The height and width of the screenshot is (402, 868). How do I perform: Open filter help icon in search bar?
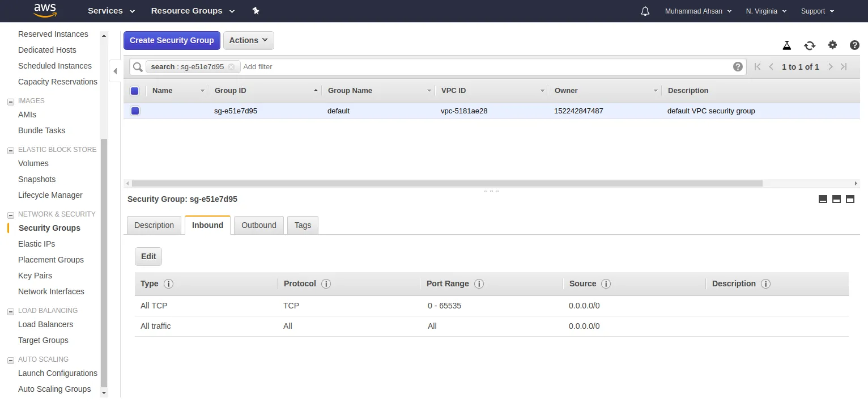(738, 66)
